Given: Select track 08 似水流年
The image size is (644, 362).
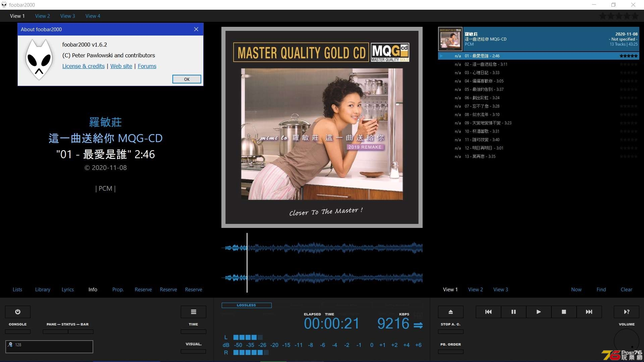Looking at the screenshot, I should coord(539,115).
